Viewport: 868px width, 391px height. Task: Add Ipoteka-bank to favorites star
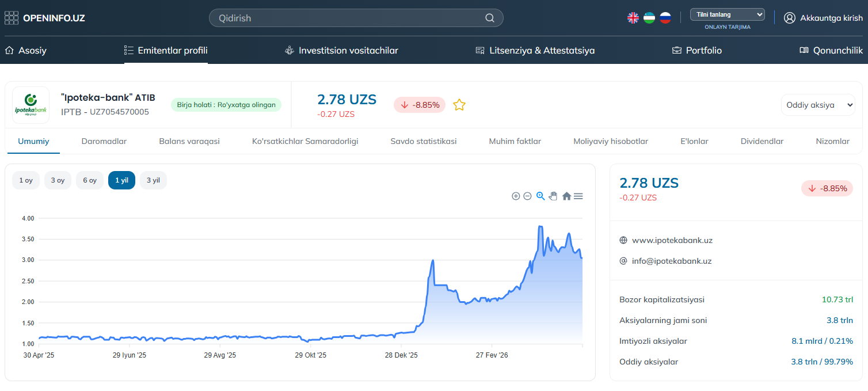459,105
